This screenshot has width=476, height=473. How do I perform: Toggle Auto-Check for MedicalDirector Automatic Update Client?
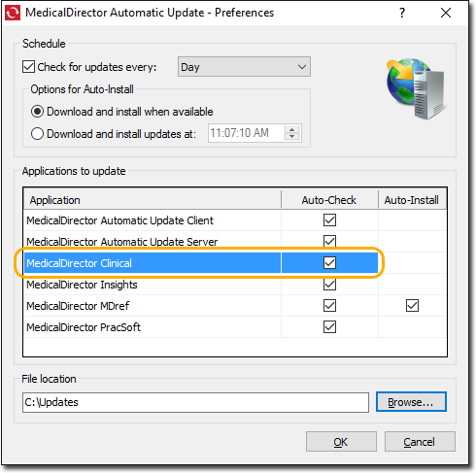(x=329, y=220)
